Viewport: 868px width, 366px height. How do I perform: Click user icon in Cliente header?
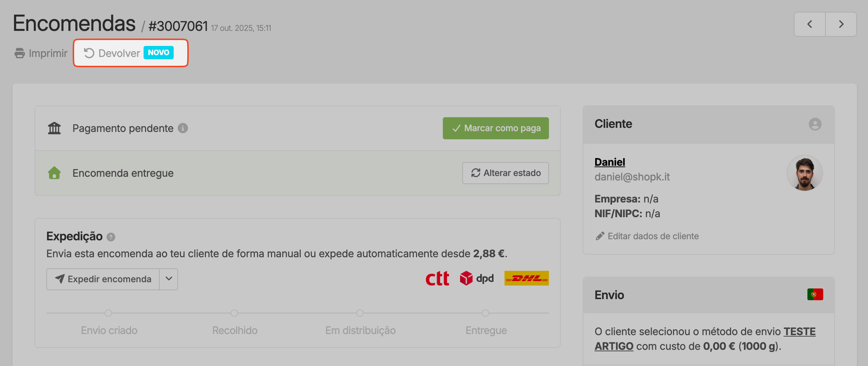(x=815, y=124)
